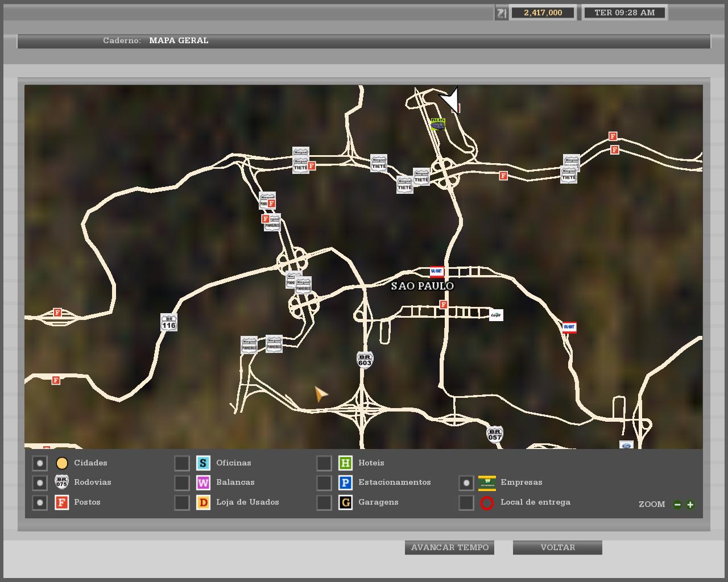Click the SAO PAULO city label

(423, 286)
